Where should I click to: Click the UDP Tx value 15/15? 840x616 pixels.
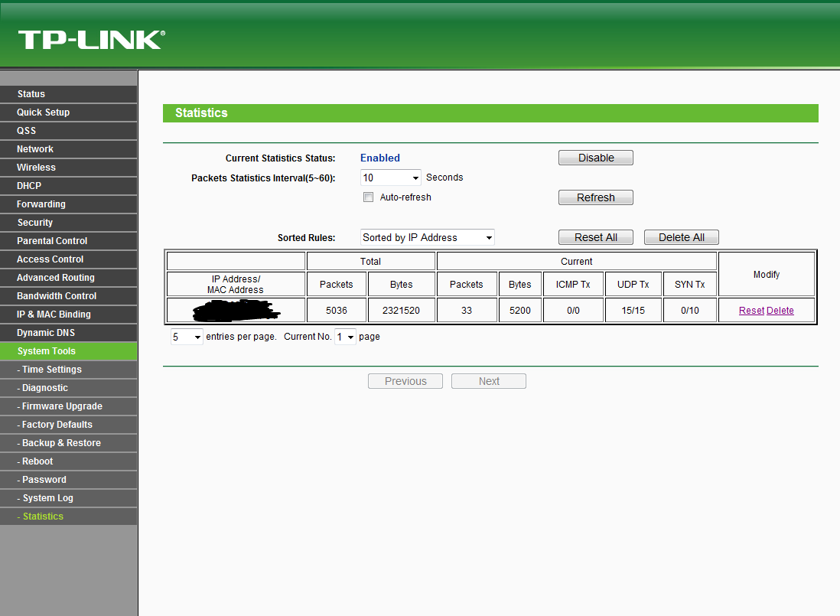(633, 311)
